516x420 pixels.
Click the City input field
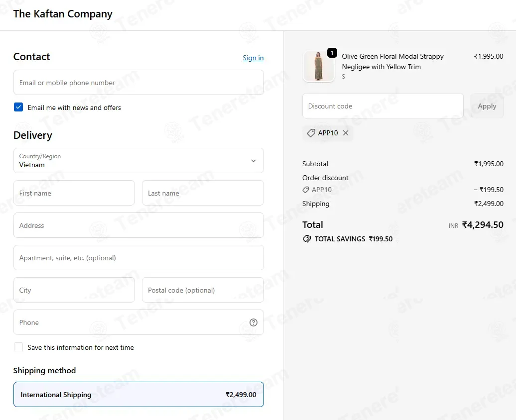coord(74,290)
